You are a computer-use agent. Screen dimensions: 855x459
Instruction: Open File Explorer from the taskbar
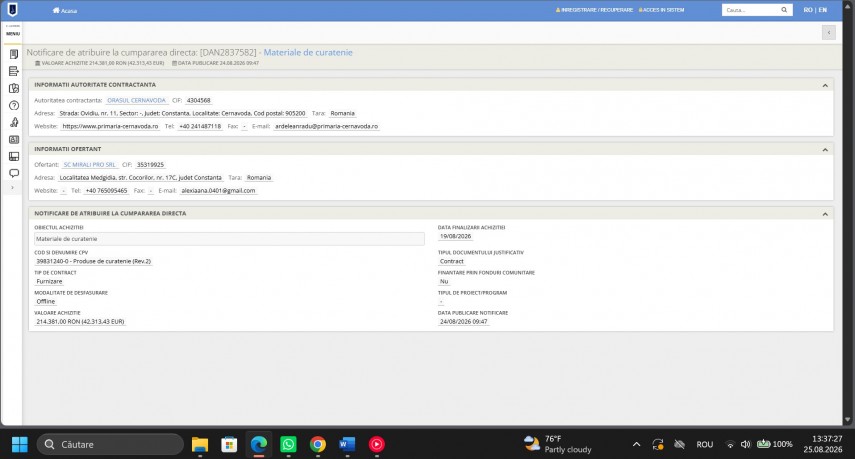tap(200, 444)
